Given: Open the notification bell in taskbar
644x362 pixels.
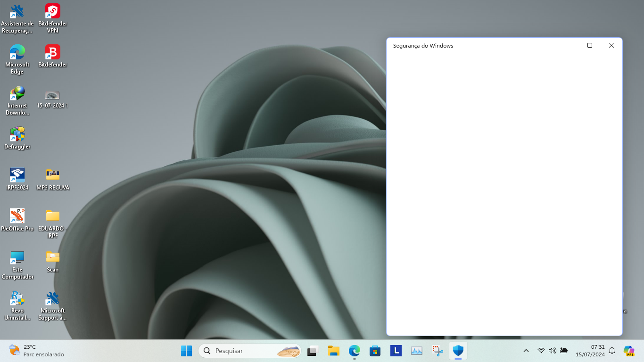Looking at the screenshot, I should pyautogui.click(x=612, y=351).
